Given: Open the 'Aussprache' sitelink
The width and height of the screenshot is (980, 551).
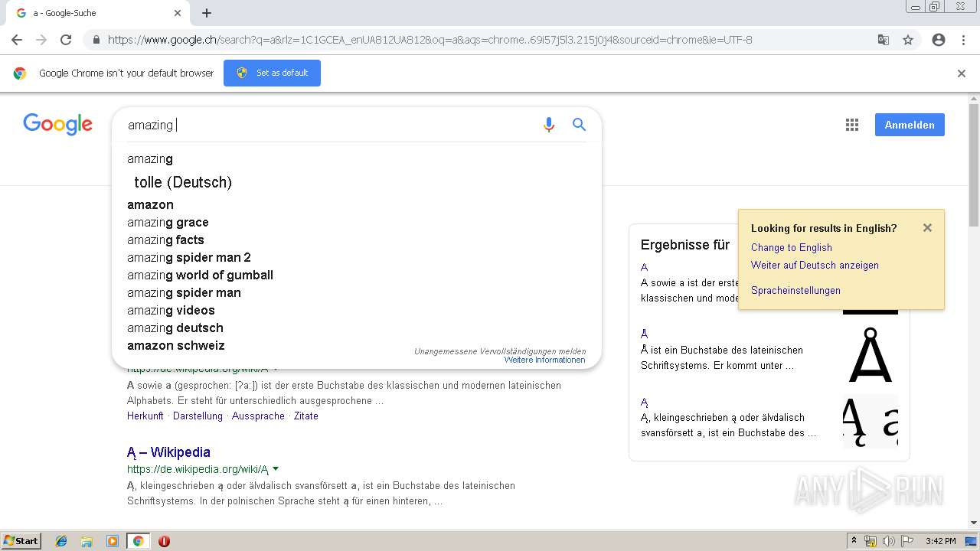Looking at the screenshot, I should (258, 416).
